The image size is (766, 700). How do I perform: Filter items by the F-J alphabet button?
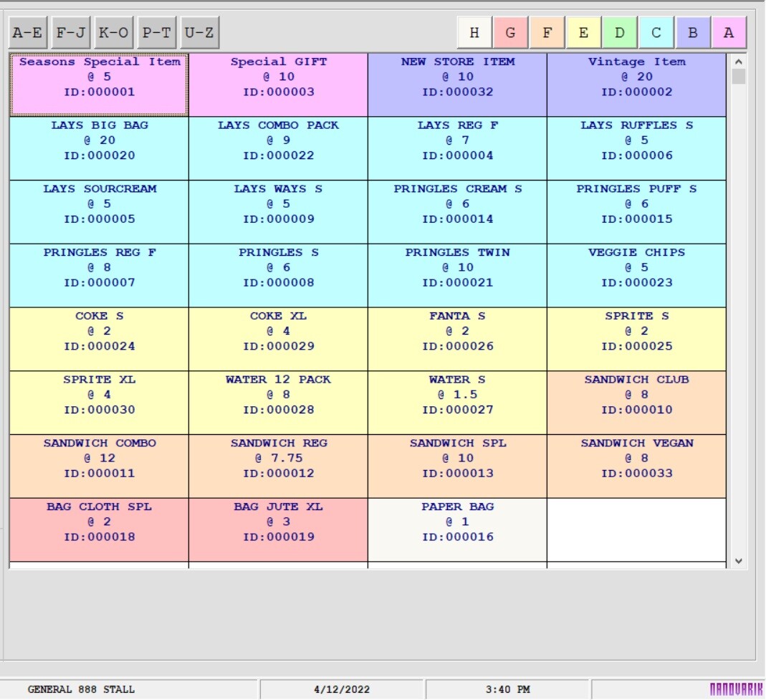pos(71,33)
